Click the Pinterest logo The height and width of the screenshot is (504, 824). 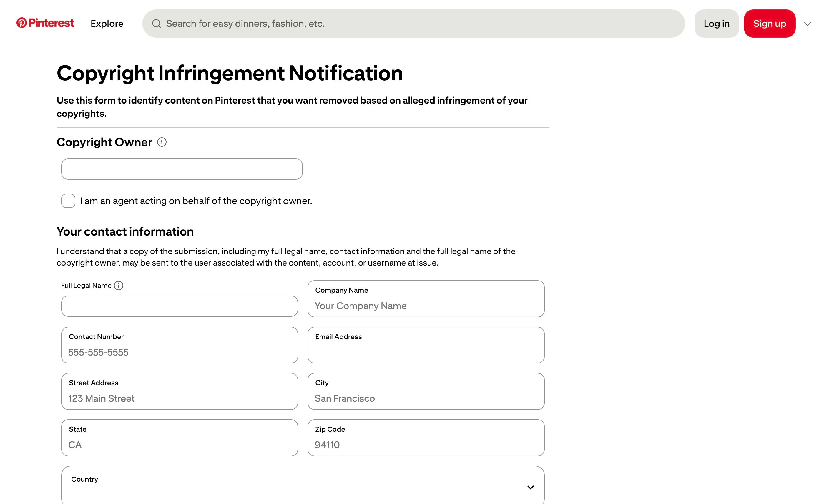[x=45, y=23]
